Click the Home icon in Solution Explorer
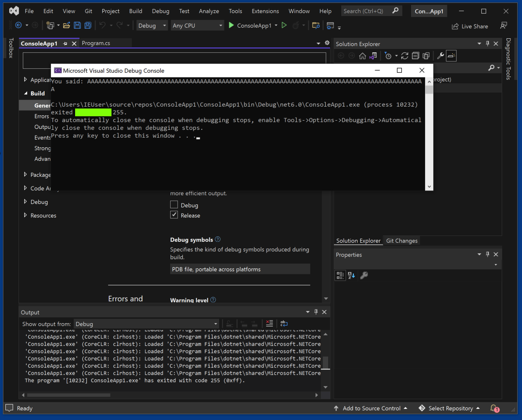The image size is (522, 420). coord(363,56)
